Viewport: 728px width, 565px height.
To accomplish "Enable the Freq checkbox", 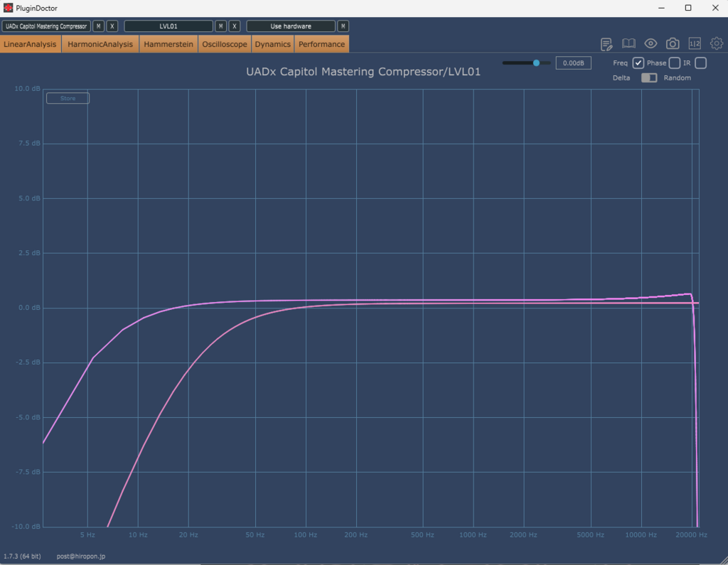I will [638, 63].
